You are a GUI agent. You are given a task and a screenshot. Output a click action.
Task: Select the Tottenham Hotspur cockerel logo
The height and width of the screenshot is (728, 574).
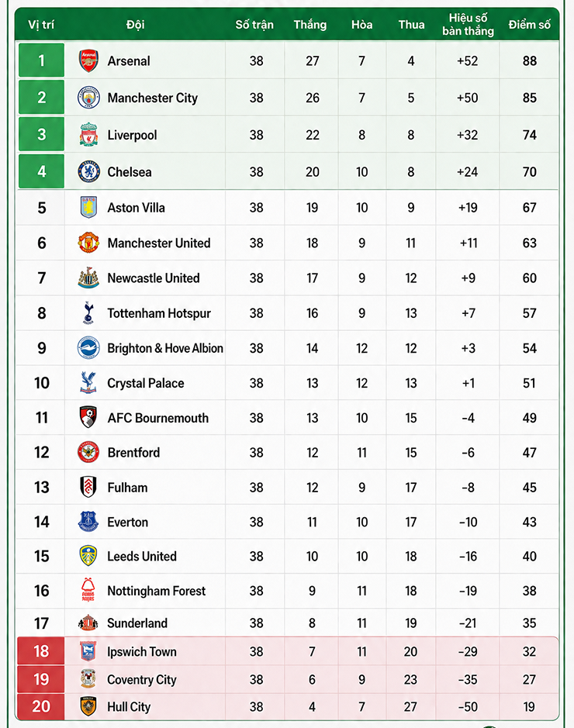point(88,313)
